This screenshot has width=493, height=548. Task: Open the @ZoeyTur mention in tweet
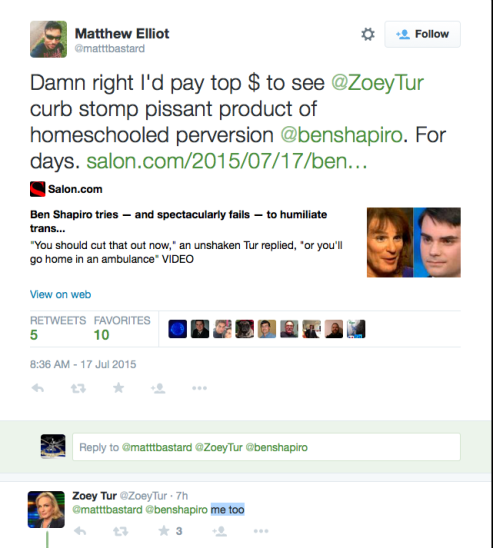click(x=377, y=83)
